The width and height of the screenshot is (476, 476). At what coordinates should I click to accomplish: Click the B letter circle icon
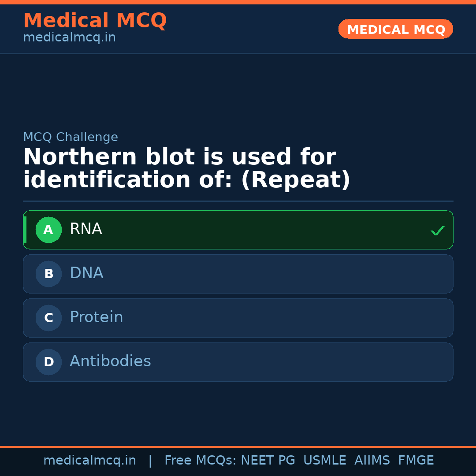click(x=48, y=274)
